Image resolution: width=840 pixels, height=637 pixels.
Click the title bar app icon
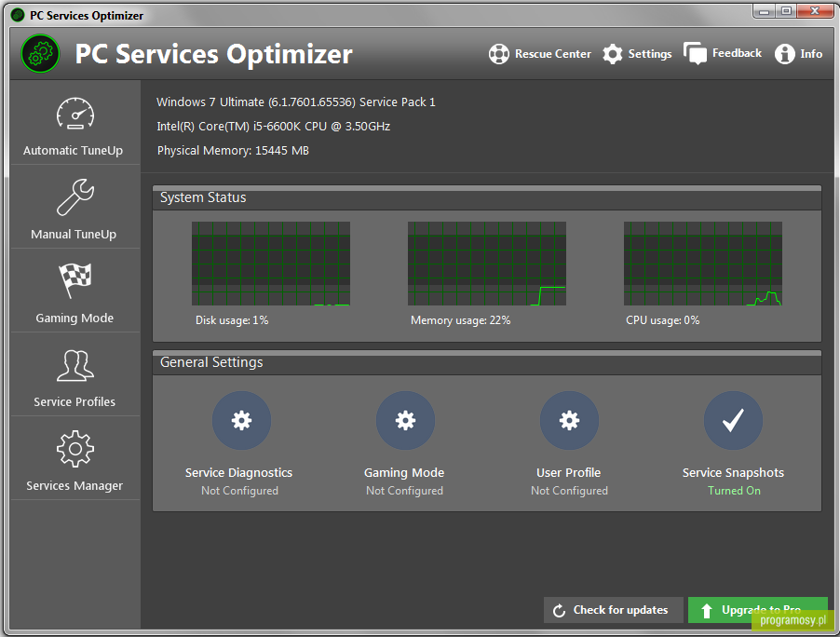(18, 15)
